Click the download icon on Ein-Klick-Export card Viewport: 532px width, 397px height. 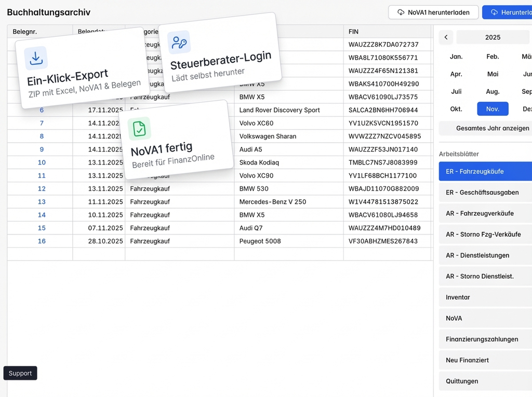coord(36,58)
